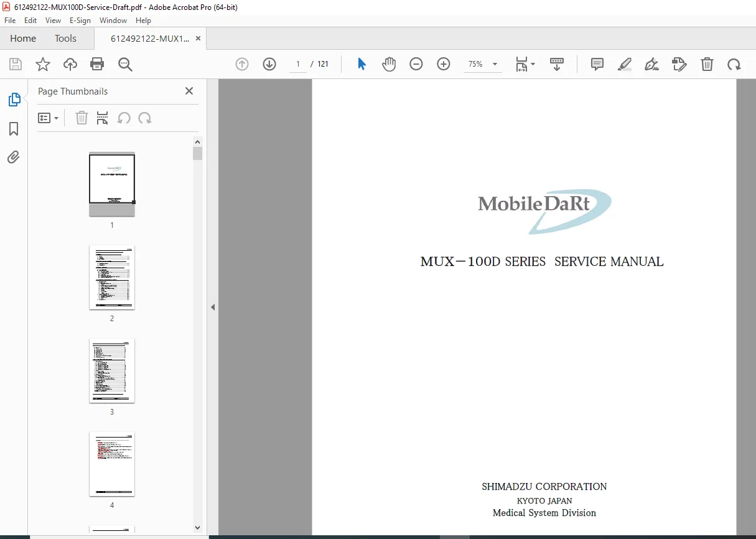Print the document using printer icon
This screenshot has height=539, width=756.
click(x=97, y=64)
